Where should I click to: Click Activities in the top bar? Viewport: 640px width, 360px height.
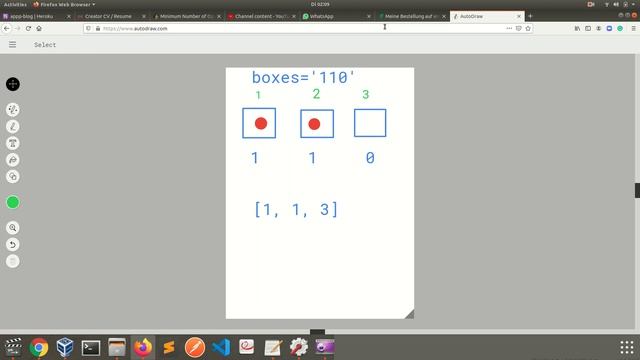pyautogui.click(x=15, y=4)
